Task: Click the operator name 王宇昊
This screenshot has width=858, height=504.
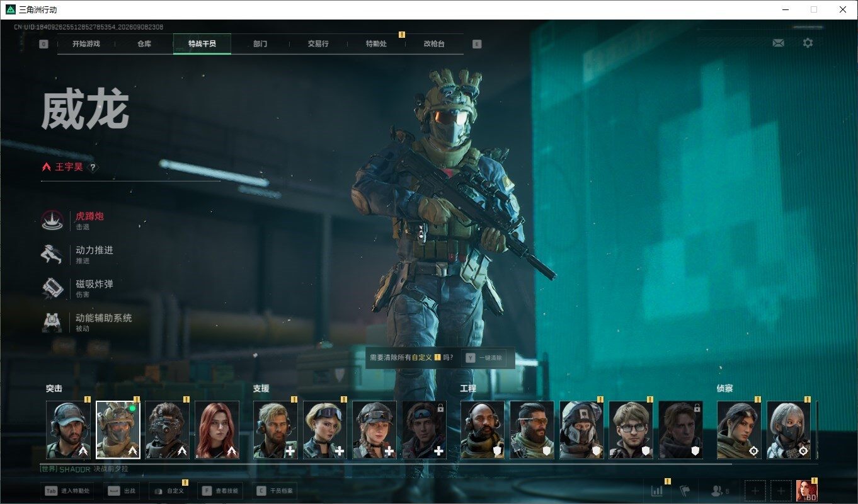Action: coord(69,168)
